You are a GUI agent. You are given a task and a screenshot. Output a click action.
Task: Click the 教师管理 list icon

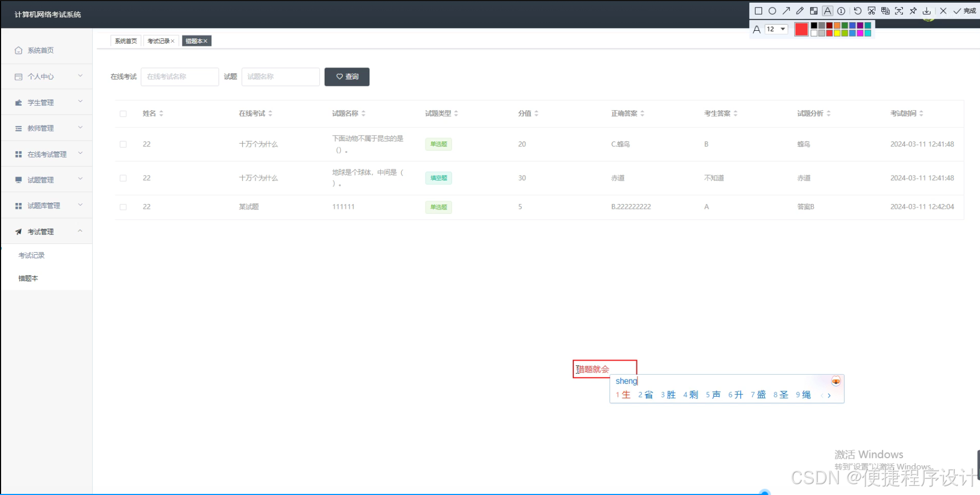click(x=18, y=128)
